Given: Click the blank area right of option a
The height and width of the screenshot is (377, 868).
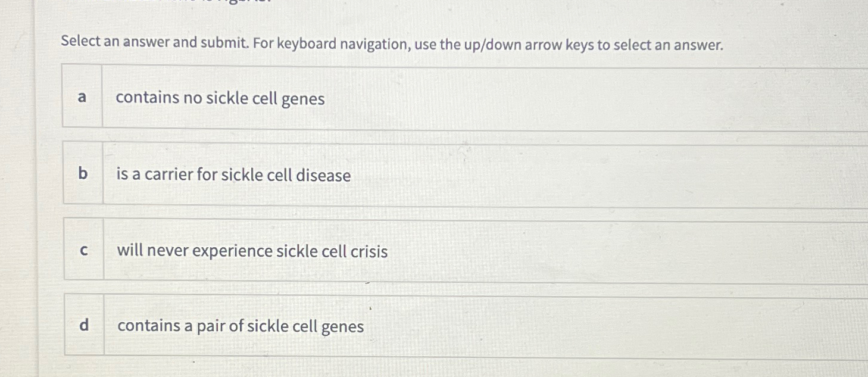Looking at the screenshot, I should click(x=595, y=98).
